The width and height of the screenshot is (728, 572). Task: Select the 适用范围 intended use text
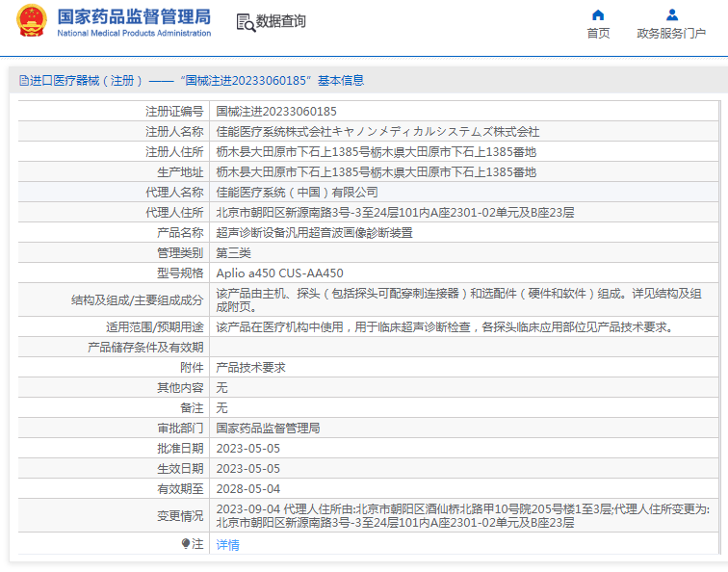pos(445,327)
